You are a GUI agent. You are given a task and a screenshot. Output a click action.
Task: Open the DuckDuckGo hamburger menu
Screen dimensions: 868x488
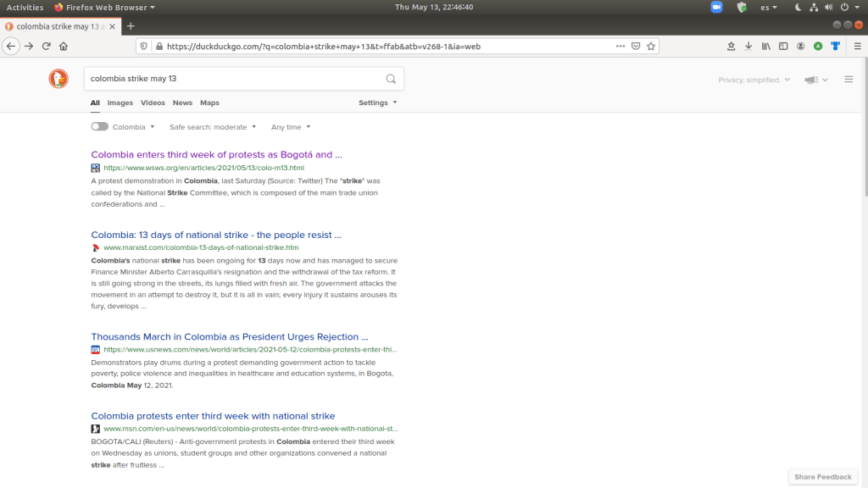(849, 80)
